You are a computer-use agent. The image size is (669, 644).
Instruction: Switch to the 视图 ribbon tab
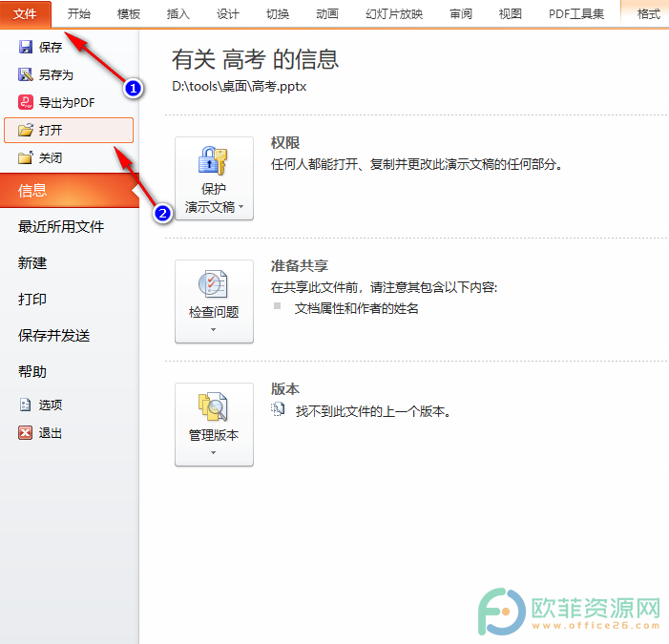tap(511, 14)
